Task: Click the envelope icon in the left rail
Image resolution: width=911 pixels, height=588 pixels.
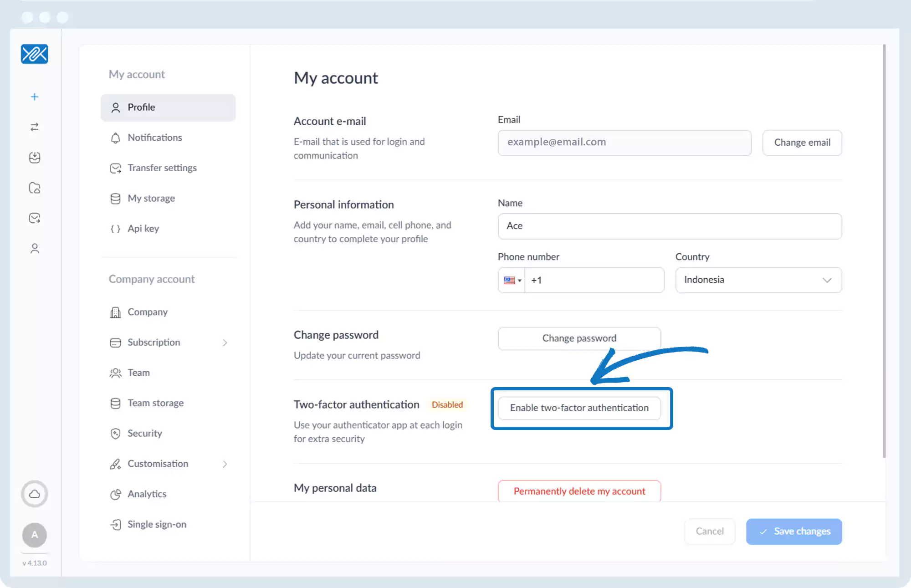Action: (35, 218)
